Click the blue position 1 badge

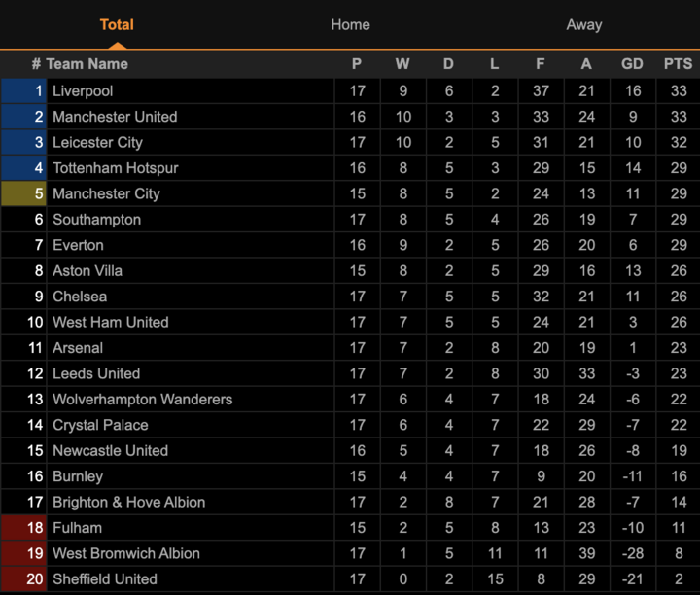(x=23, y=91)
